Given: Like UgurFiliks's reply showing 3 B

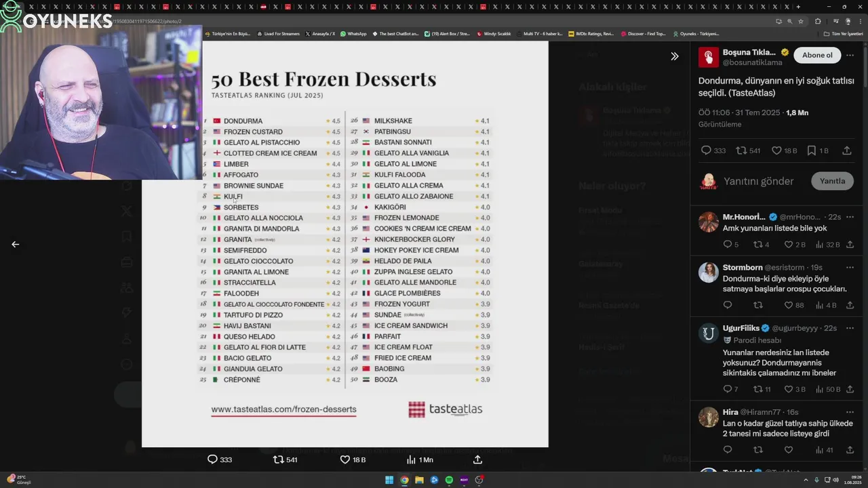Looking at the screenshot, I should pyautogui.click(x=795, y=389).
